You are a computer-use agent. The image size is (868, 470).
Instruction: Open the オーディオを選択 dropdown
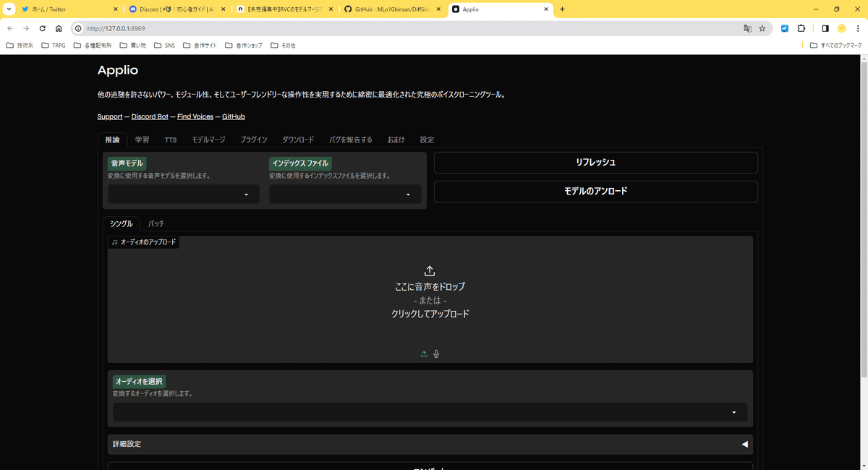(x=430, y=412)
